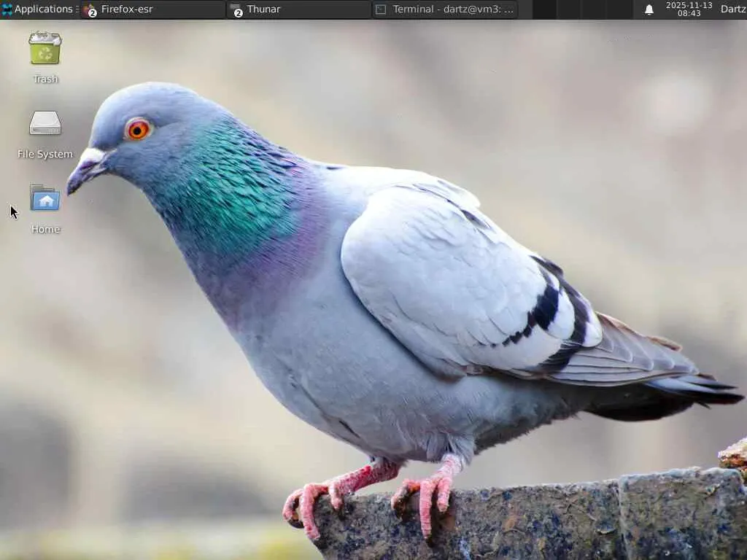This screenshot has height=560, width=747.
Task: Open the calendar from the date and time
Action: pos(689,9)
